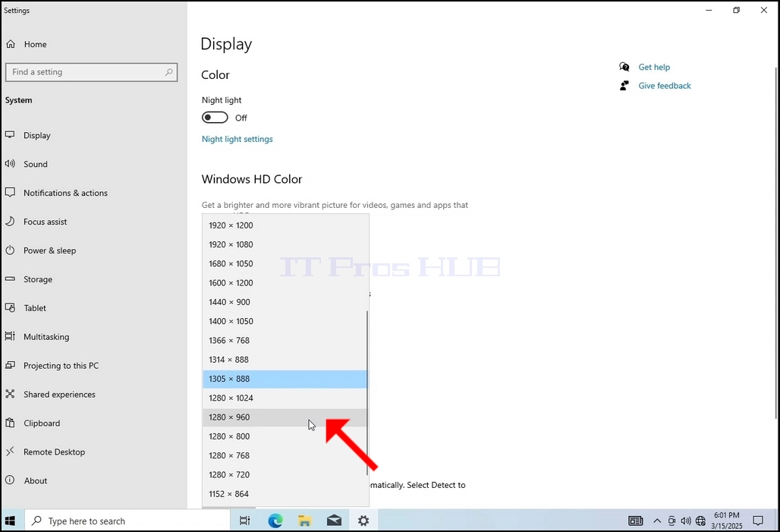The width and height of the screenshot is (780, 532).
Task: Open the Give feedback link
Action: (x=665, y=86)
